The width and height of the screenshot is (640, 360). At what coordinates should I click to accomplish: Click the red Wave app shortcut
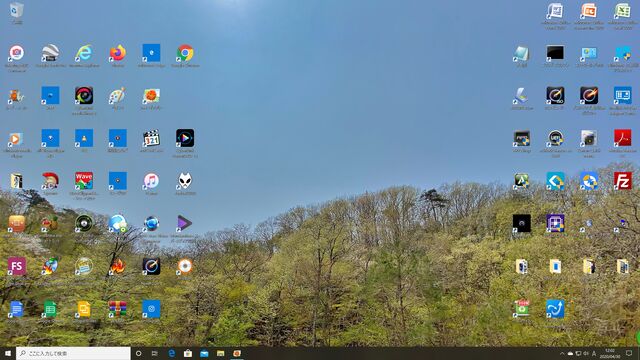click(84, 181)
